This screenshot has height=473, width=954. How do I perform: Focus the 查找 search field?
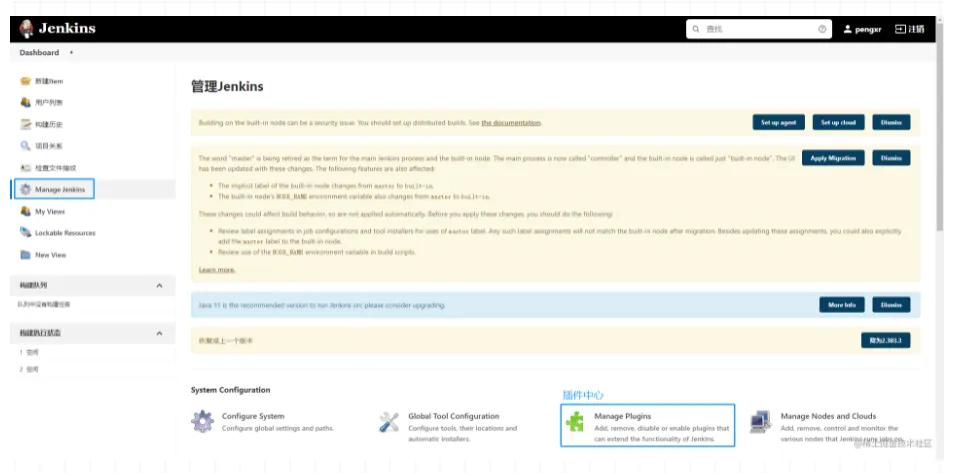coord(760,29)
